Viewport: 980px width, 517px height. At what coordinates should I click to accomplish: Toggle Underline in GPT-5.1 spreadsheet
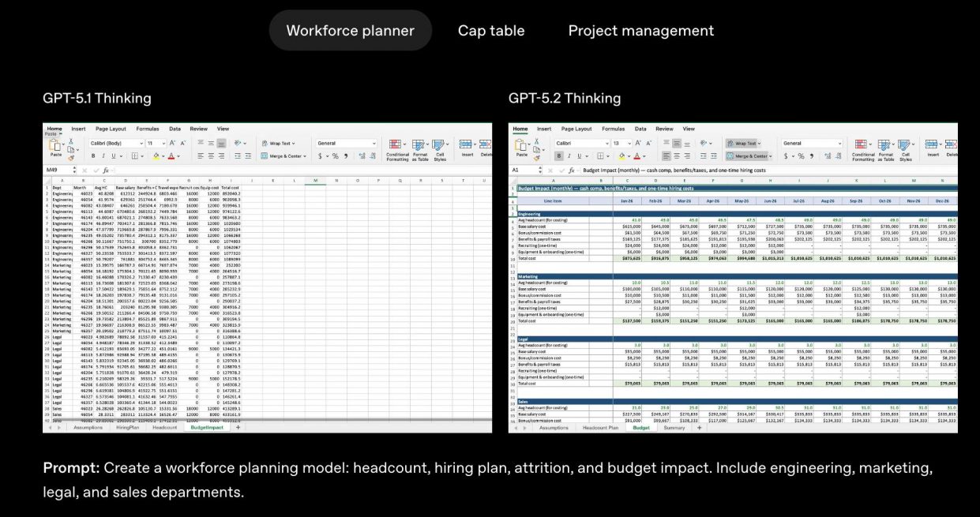click(x=114, y=155)
